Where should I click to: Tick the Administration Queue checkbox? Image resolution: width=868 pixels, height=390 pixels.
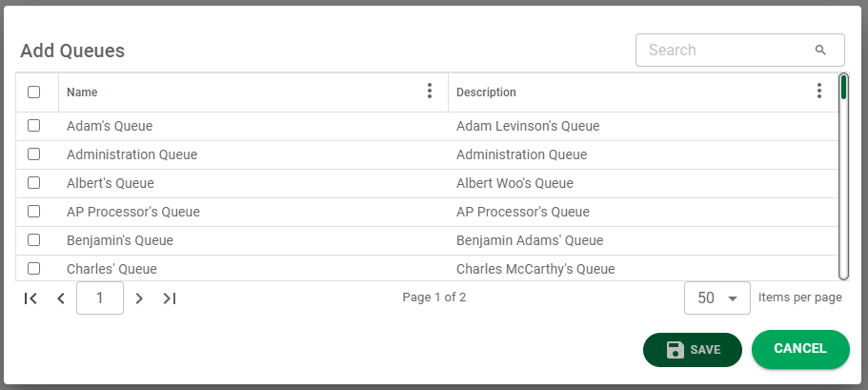click(33, 154)
